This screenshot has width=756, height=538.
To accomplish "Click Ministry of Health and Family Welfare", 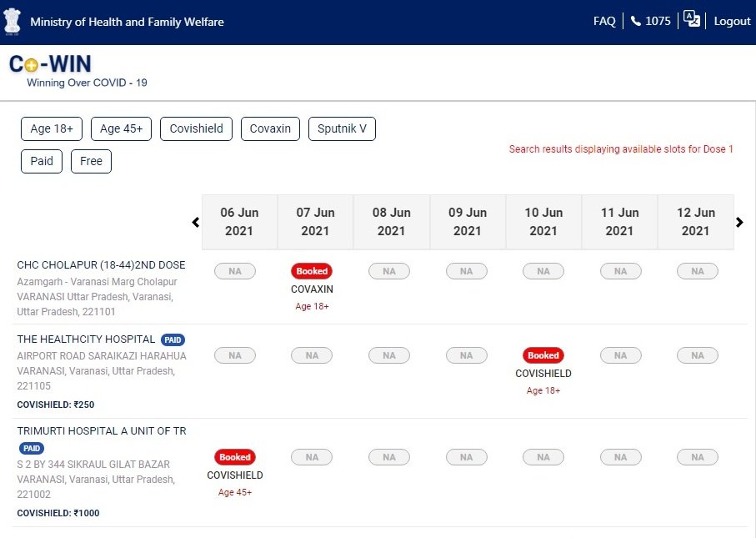I will (x=127, y=22).
